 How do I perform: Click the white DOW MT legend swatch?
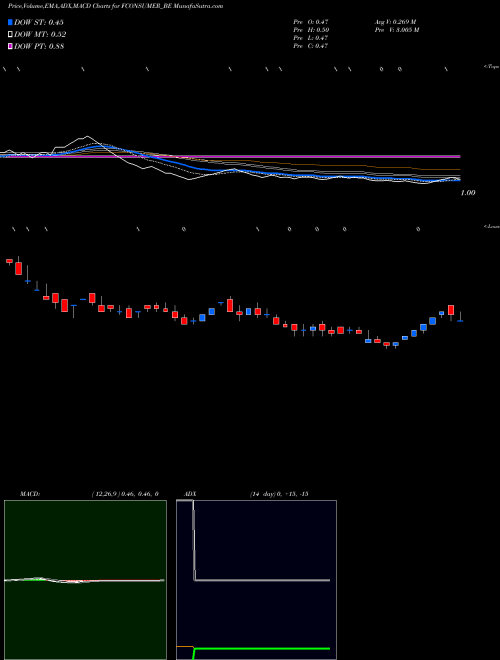[10, 34]
